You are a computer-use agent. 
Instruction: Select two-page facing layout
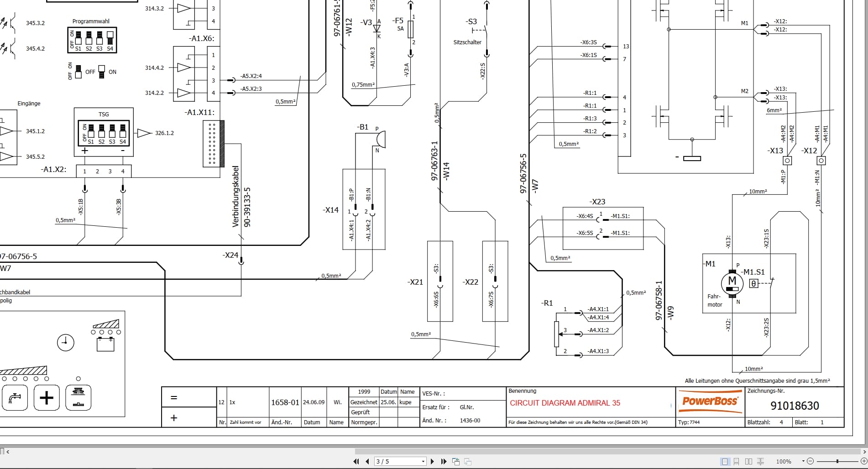748,461
